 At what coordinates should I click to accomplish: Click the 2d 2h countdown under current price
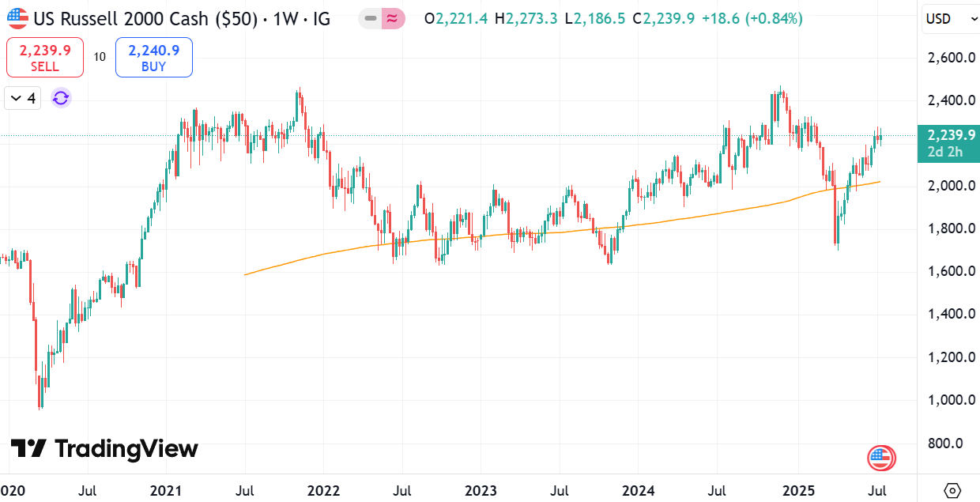[945, 153]
